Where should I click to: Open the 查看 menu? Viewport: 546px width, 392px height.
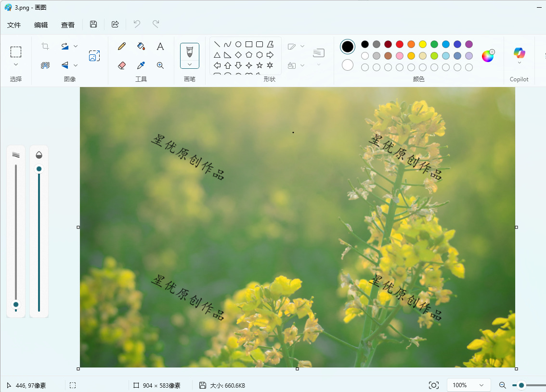pos(67,25)
